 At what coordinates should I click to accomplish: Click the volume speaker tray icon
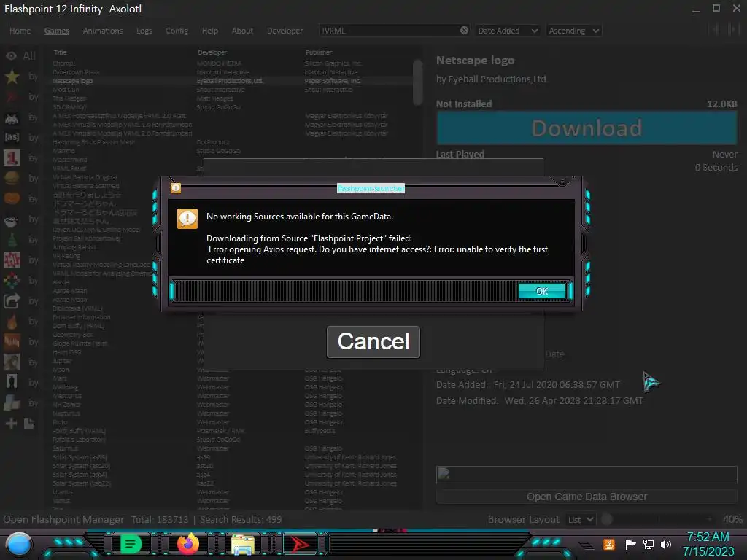[x=666, y=544]
